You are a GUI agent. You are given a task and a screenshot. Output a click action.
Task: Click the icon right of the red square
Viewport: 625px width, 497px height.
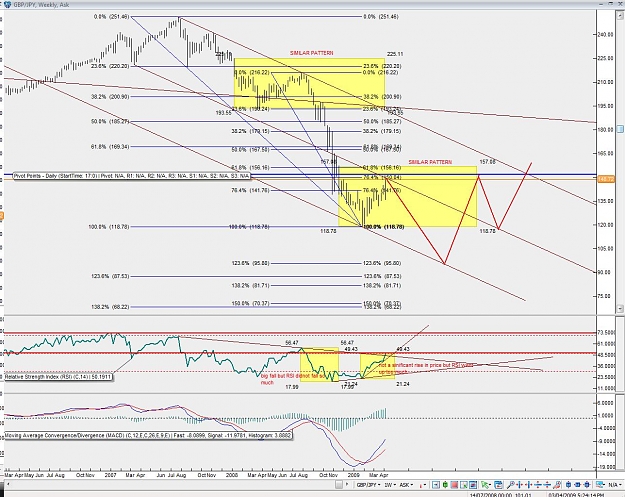tap(464, 485)
